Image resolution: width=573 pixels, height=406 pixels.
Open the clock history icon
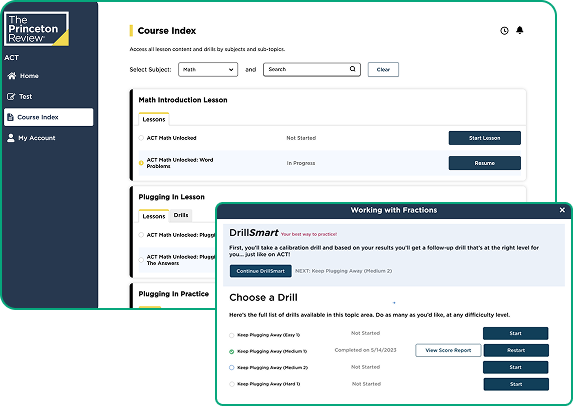click(x=504, y=31)
